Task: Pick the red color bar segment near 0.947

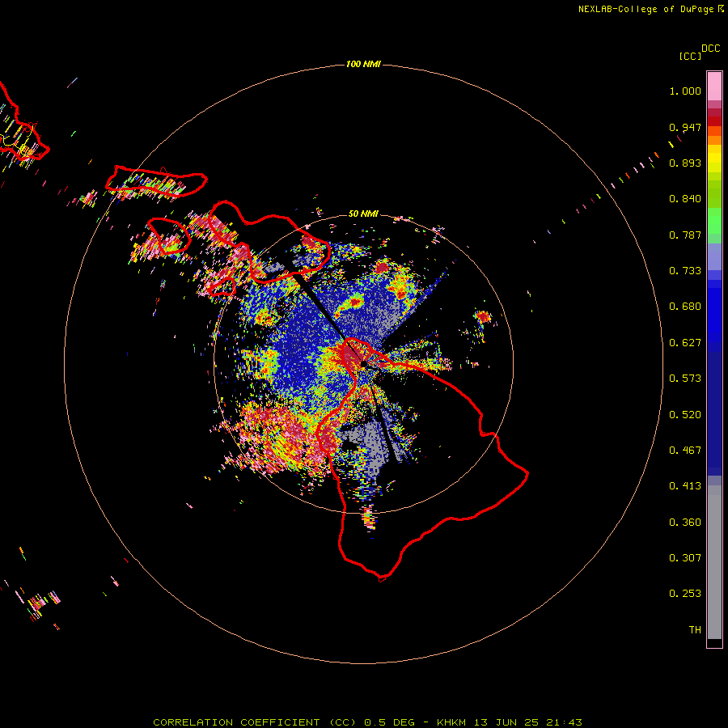Action: (714, 121)
